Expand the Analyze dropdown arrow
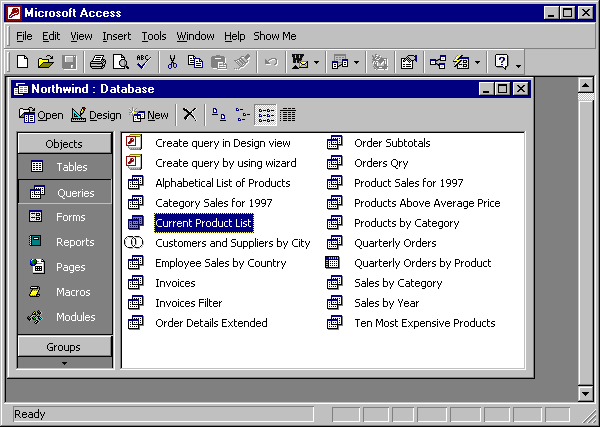This screenshot has height=427, width=600. tap(357, 62)
